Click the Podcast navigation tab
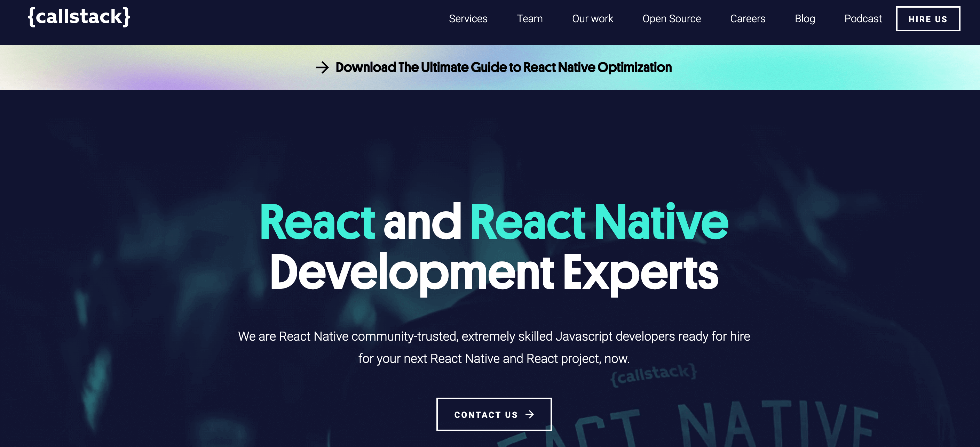This screenshot has height=447, width=980. point(862,19)
